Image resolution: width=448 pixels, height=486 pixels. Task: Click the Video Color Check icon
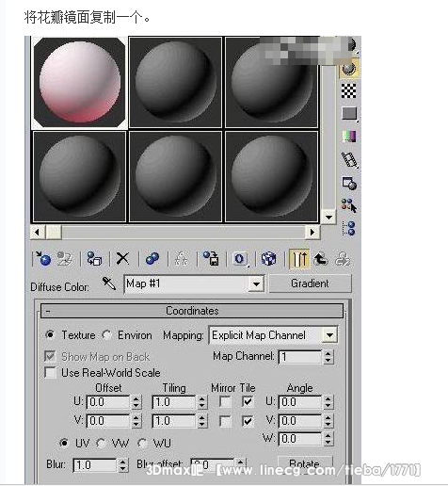349,137
